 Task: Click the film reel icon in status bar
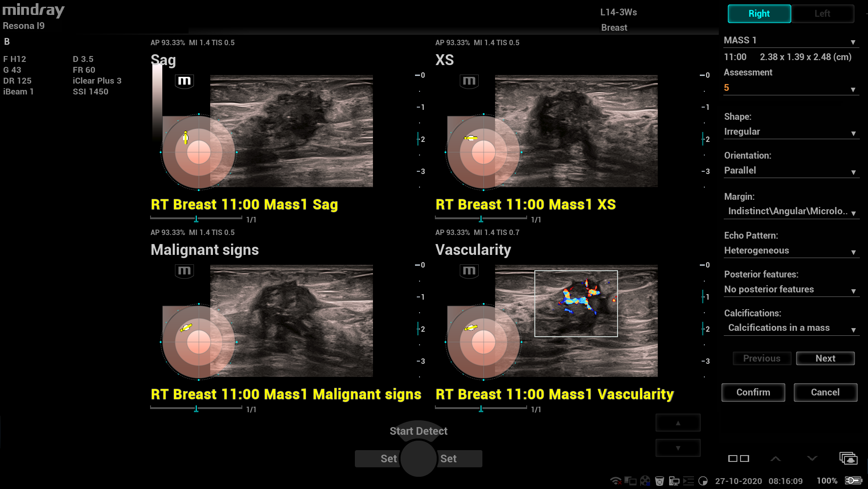[645, 481]
